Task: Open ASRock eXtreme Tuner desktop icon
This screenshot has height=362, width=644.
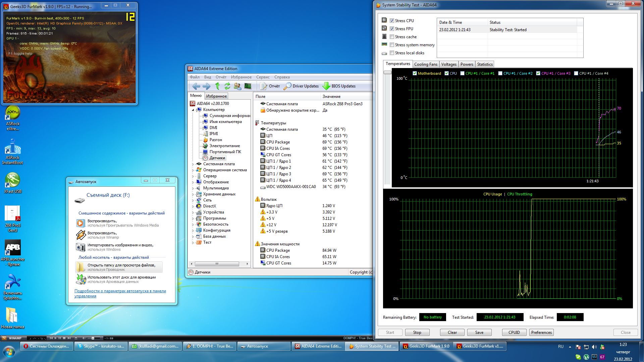Action: [x=13, y=118]
